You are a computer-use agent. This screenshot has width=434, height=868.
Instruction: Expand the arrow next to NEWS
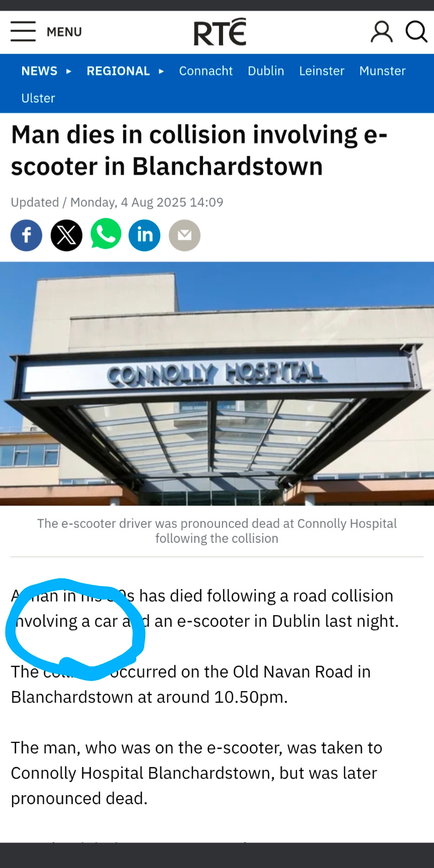(69, 71)
